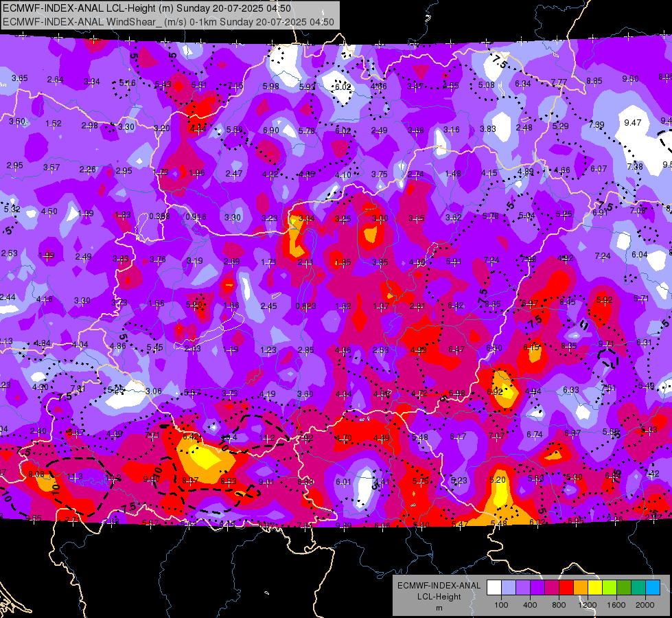The image size is (672, 618).
Task: Click the unit 'm' in the legend box
Action: click(x=439, y=608)
